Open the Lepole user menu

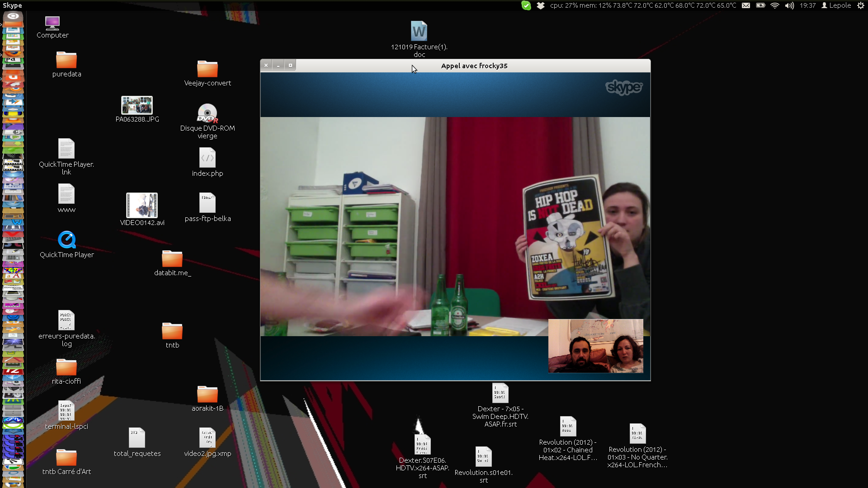click(836, 5)
